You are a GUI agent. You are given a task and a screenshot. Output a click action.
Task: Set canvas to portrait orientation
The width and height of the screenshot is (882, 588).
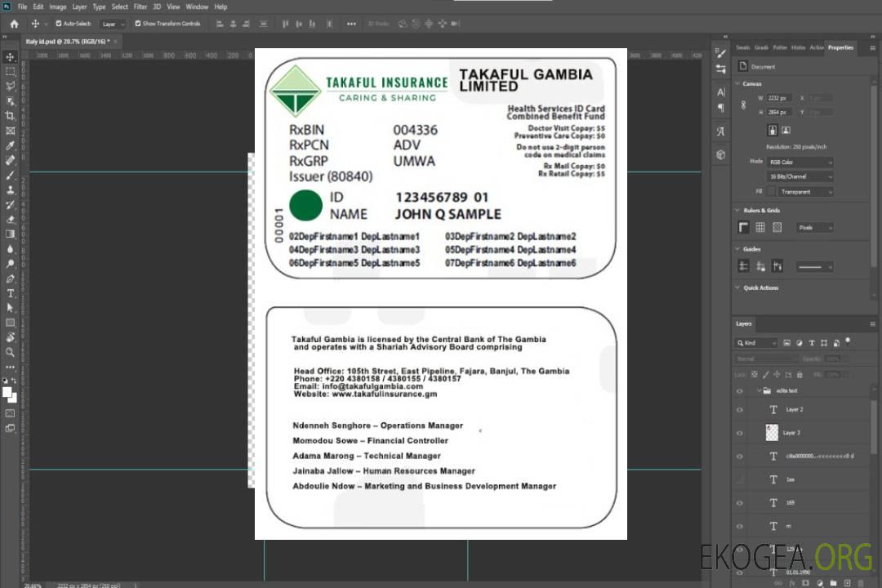[x=773, y=131]
